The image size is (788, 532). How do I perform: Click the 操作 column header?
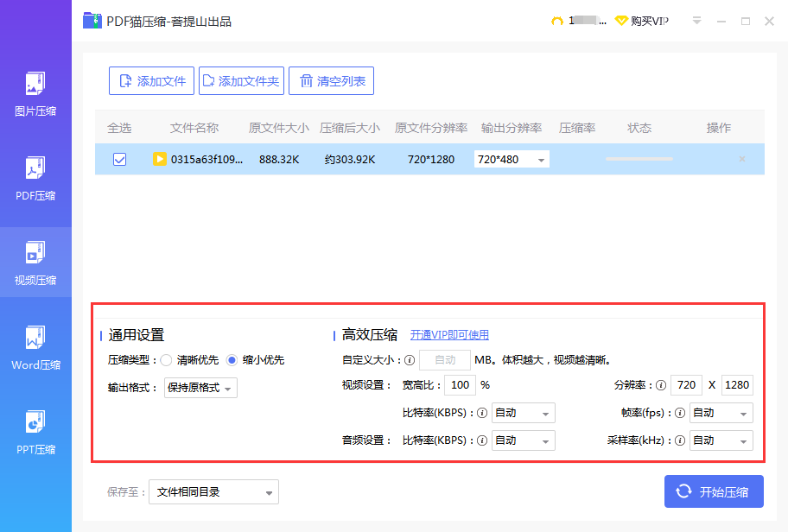click(719, 128)
